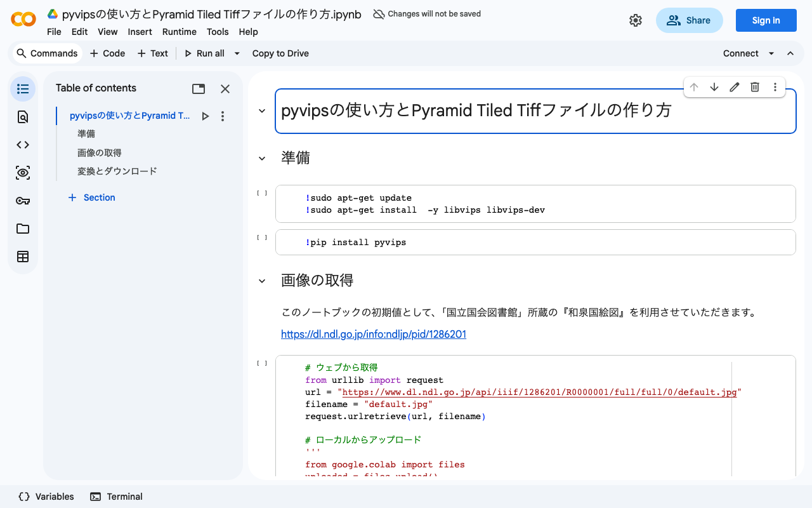Open the Files folder panel
Image resolution: width=812 pixels, height=508 pixels.
[x=23, y=229]
